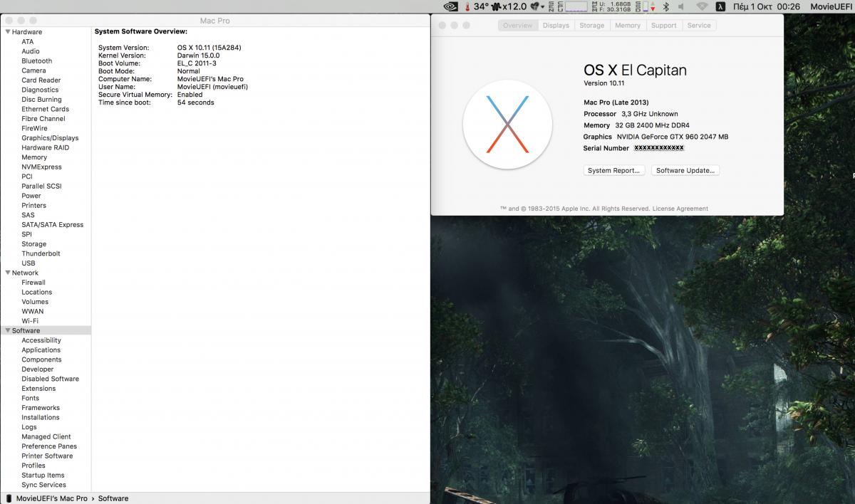Switch to the Displays tab

coord(556,25)
